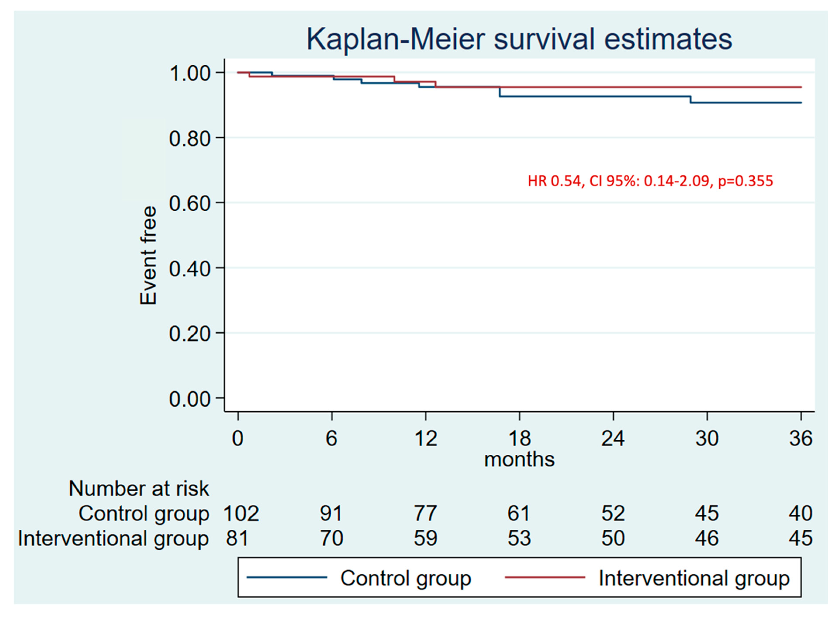This screenshot has height=617, width=840.
Task: Click Interventional group count 45 at month 36
Action: click(x=800, y=539)
